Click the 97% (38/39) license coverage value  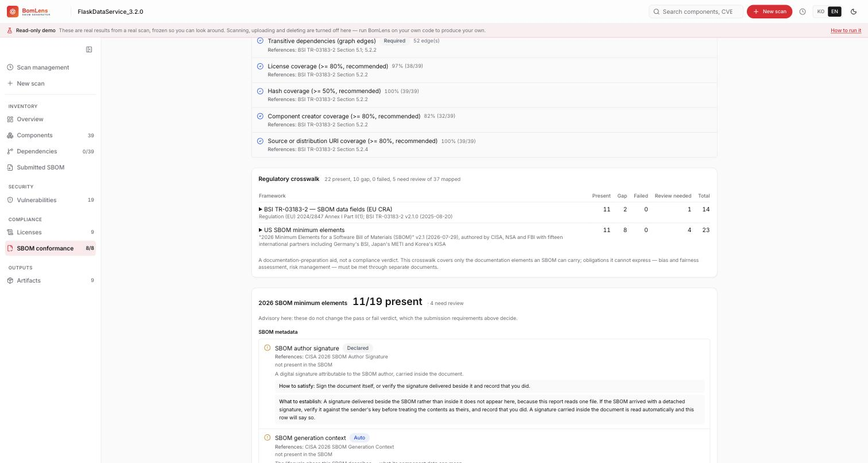(407, 66)
